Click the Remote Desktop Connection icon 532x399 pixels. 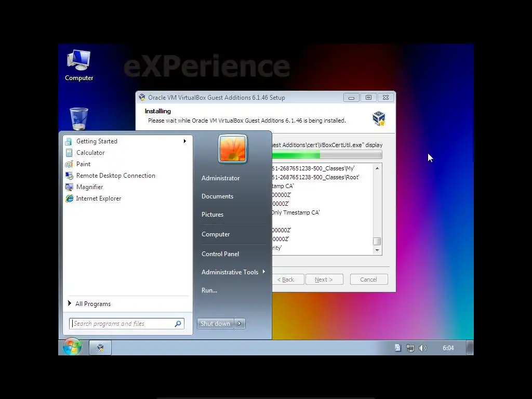[x=69, y=176]
